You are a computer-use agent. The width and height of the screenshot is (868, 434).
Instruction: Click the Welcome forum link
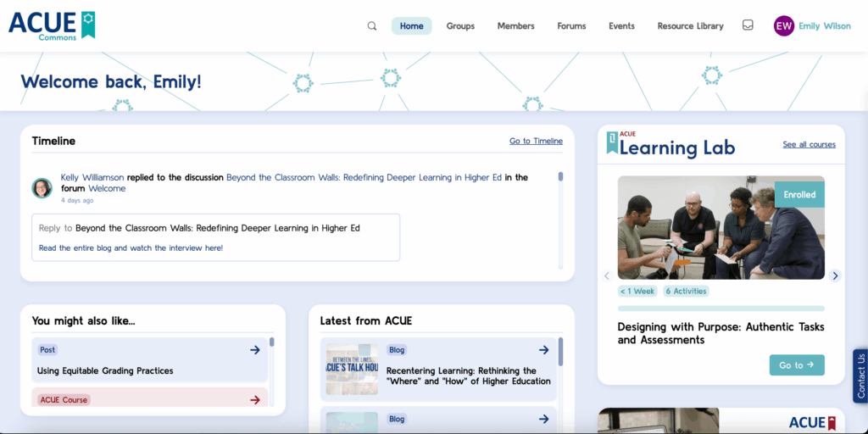[107, 188]
